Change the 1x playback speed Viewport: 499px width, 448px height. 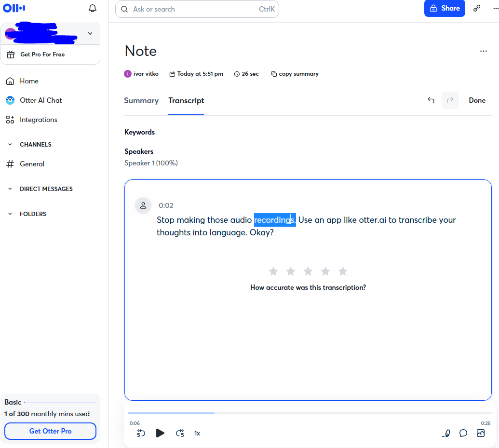tap(197, 434)
